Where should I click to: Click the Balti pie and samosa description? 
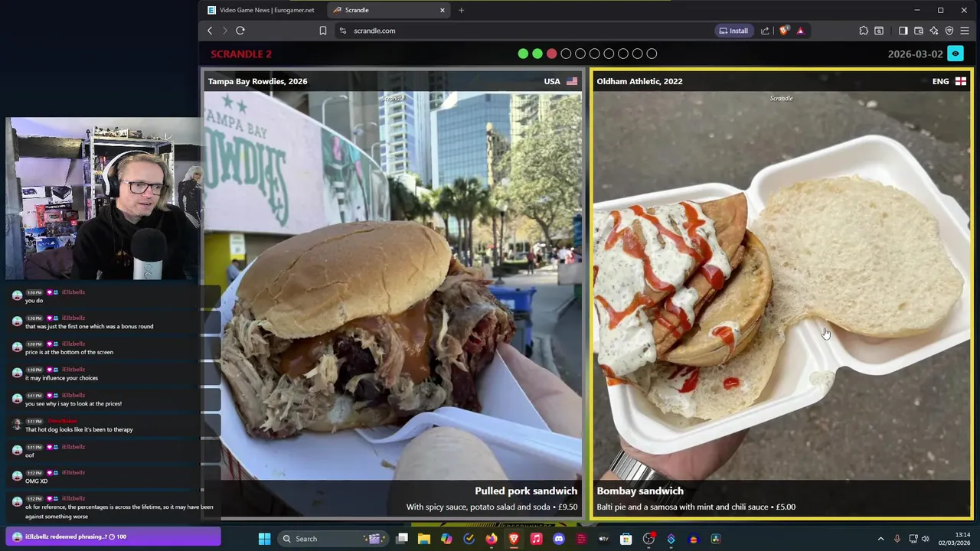pos(696,507)
